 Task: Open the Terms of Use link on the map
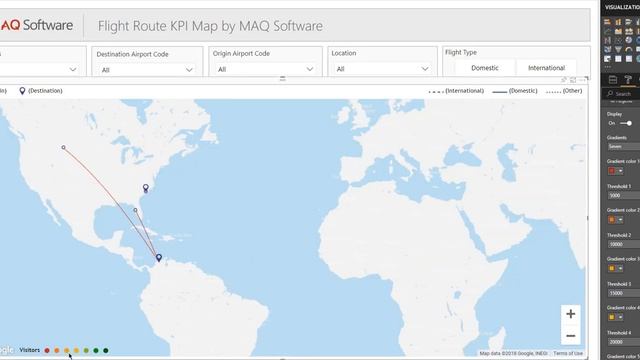pyautogui.click(x=568, y=353)
